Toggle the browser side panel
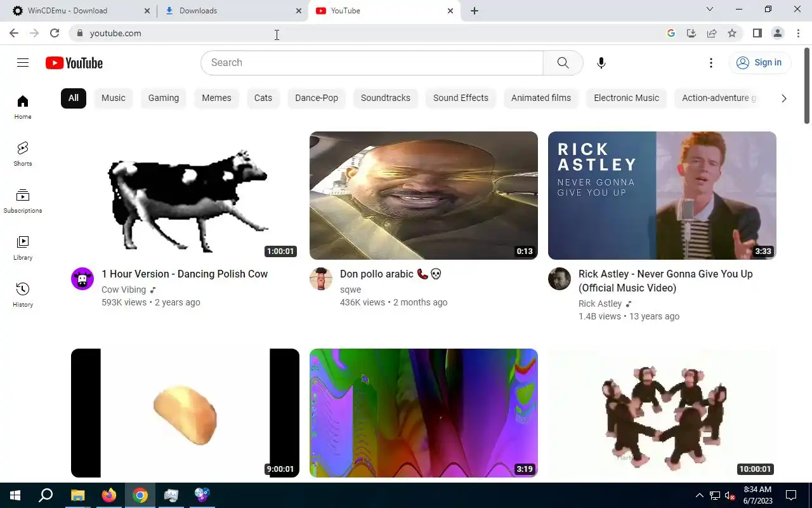 click(757, 33)
